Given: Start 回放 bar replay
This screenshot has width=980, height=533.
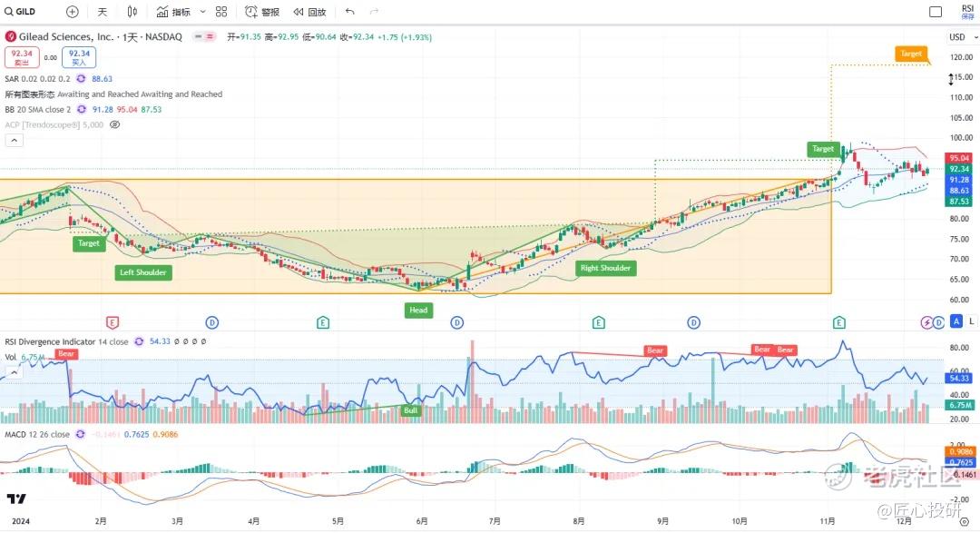Looking at the screenshot, I should coord(310,12).
